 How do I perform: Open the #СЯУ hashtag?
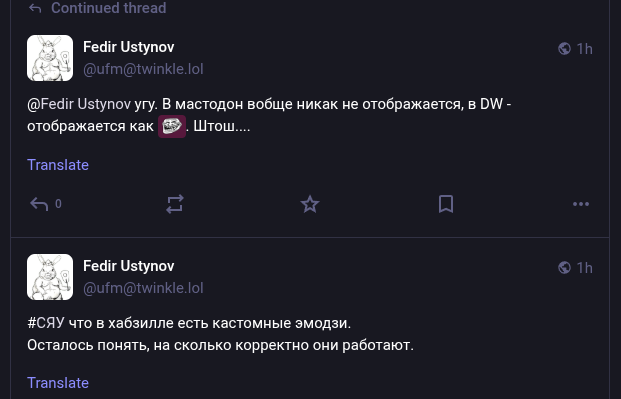coord(46,323)
